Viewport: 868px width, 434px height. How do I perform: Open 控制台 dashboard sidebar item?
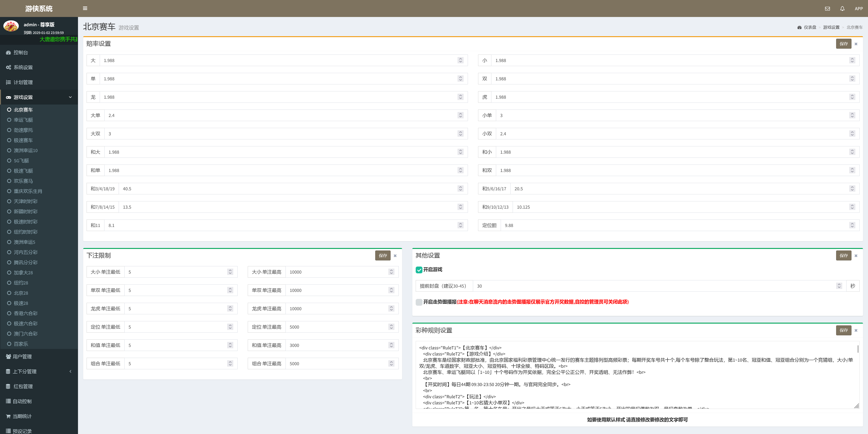coord(21,52)
